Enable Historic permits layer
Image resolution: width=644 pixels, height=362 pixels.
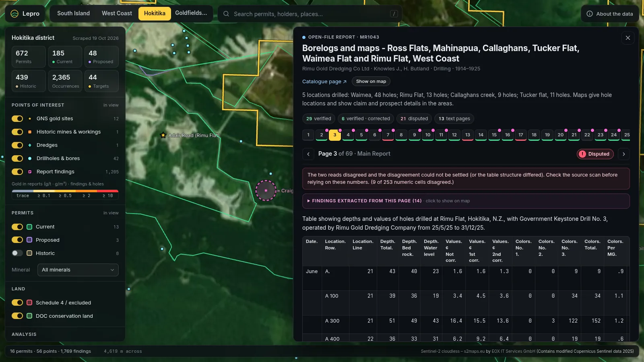click(17, 253)
